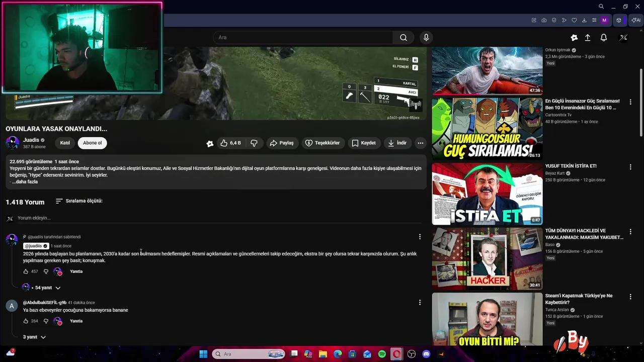Open Opera AI assistant button
The image size is (644, 362).
pyautogui.click(x=636, y=20)
